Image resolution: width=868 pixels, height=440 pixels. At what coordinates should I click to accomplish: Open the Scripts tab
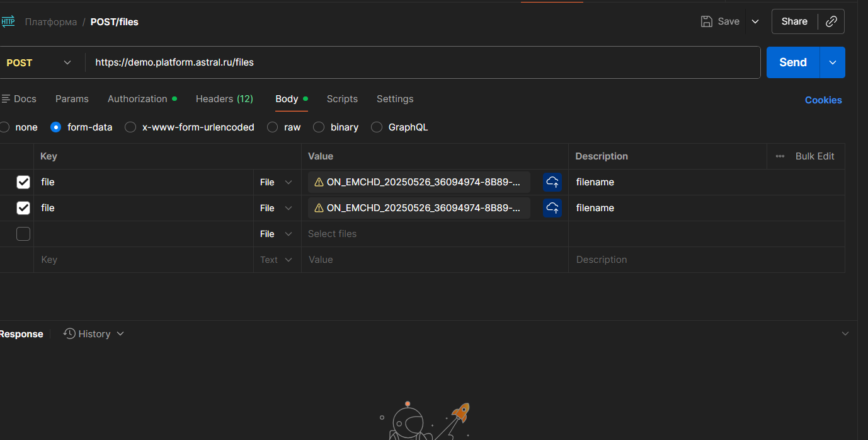click(342, 99)
